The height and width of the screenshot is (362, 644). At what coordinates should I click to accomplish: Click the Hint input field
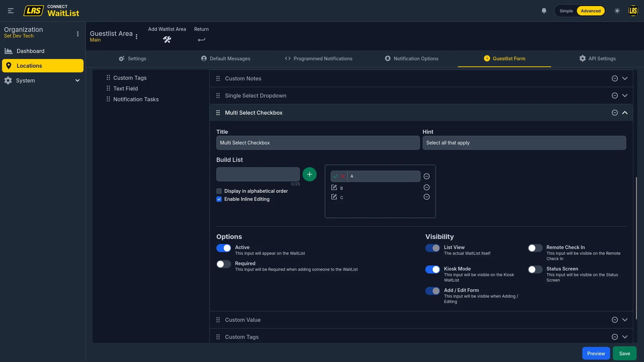(x=524, y=143)
